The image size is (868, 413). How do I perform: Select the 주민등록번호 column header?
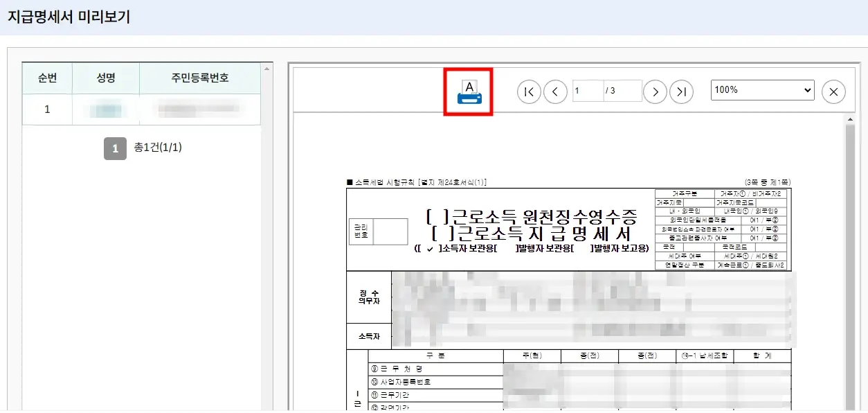click(x=200, y=78)
